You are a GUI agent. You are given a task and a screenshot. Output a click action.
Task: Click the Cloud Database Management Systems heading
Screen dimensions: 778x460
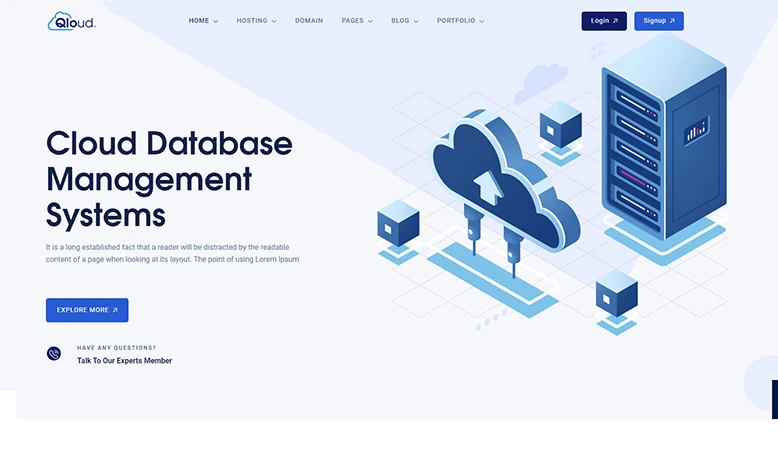point(169,179)
